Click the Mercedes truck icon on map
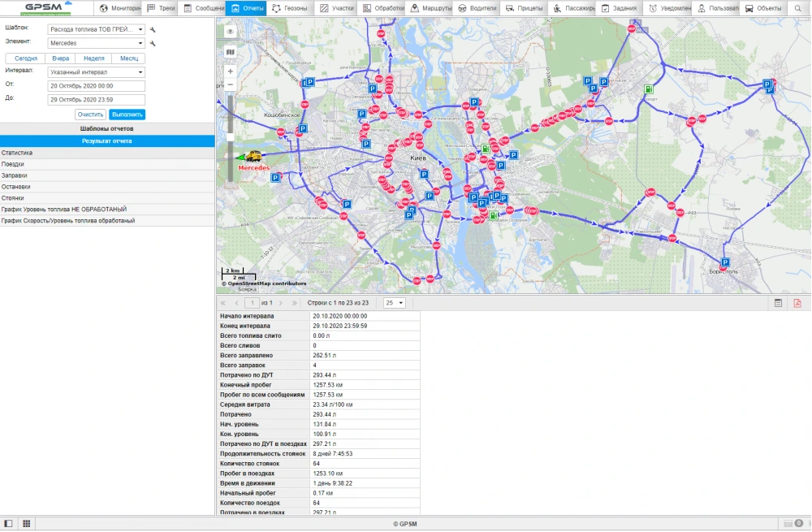Screen dimensions: 812x532 253,157
